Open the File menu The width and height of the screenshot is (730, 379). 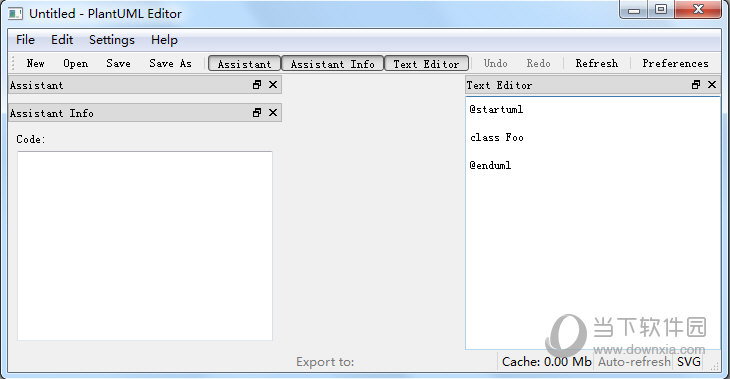coord(25,40)
